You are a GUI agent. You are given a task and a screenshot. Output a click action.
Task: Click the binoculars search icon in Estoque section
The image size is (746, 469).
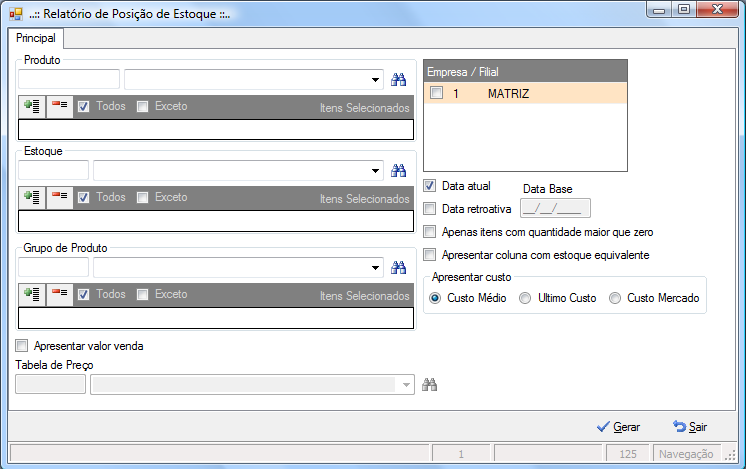click(x=398, y=170)
